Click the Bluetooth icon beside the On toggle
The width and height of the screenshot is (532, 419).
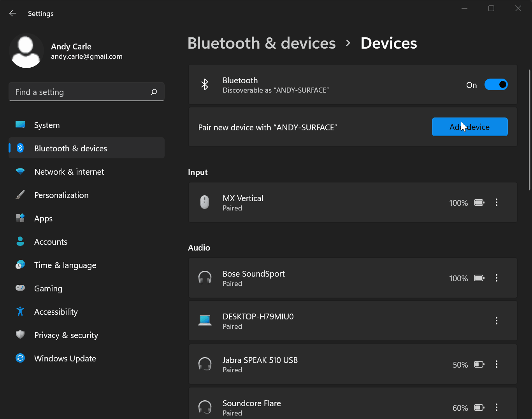click(x=205, y=84)
